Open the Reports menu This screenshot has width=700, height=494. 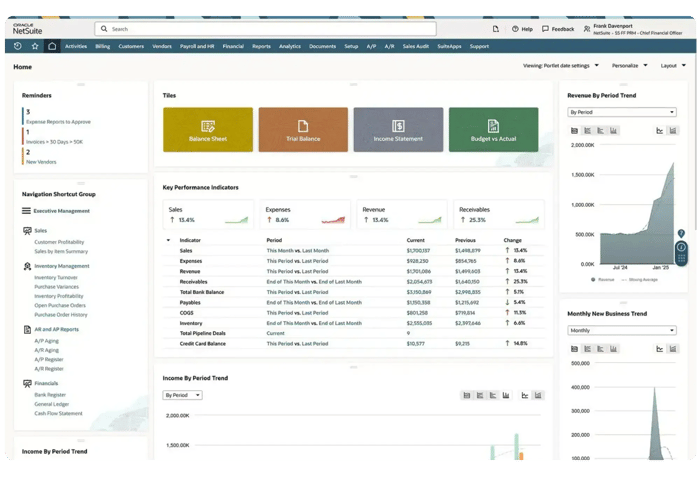(261, 46)
